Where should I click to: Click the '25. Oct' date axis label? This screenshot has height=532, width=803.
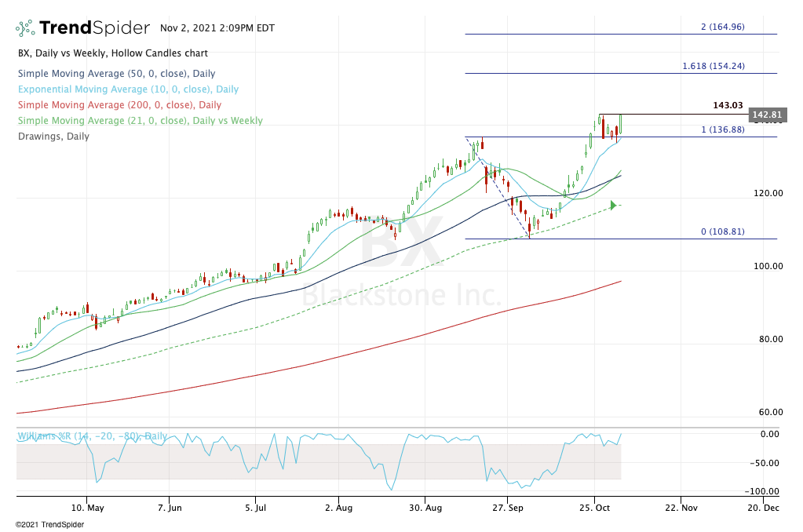pyautogui.click(x=594, y=508)
